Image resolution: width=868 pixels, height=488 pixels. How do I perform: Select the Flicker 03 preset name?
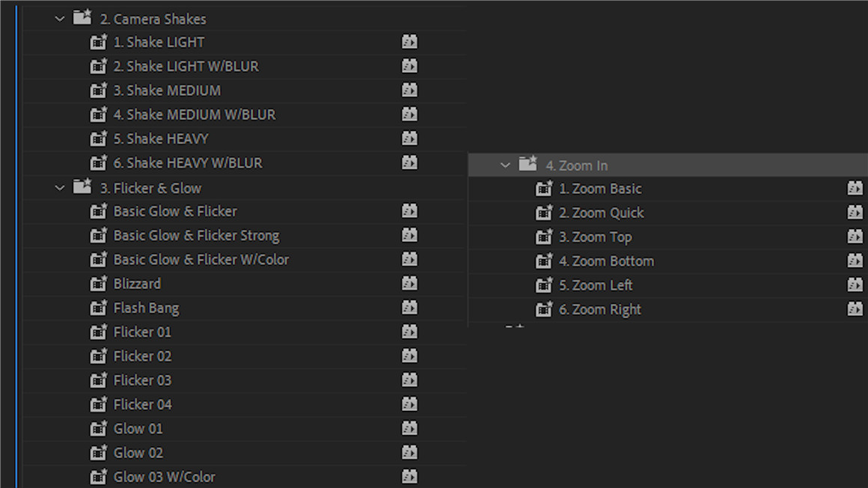pos(142,380)
